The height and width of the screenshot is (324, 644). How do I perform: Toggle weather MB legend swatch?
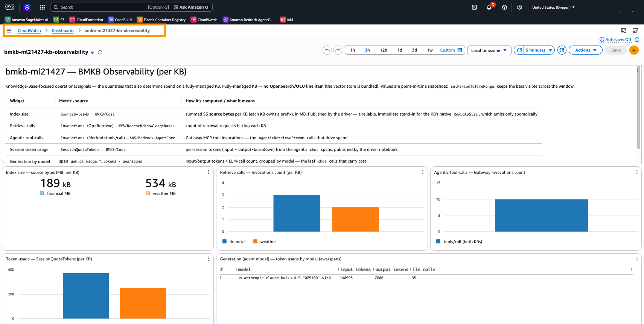(x=148, y=193)
